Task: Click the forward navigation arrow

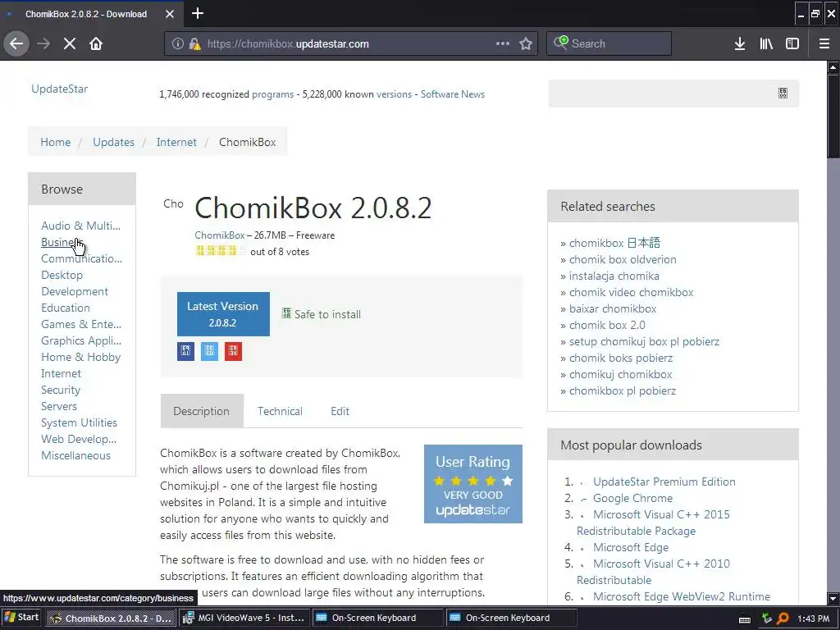Action: [43, 43]
